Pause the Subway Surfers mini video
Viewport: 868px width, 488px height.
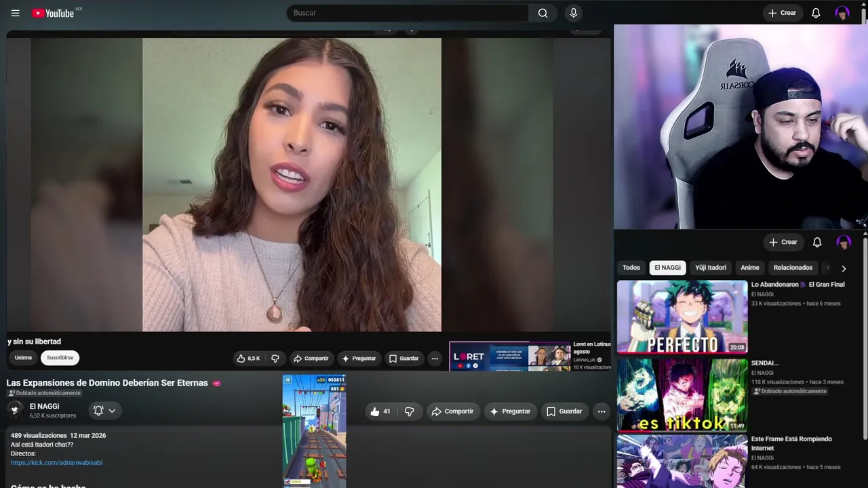[x=288, y=380]
